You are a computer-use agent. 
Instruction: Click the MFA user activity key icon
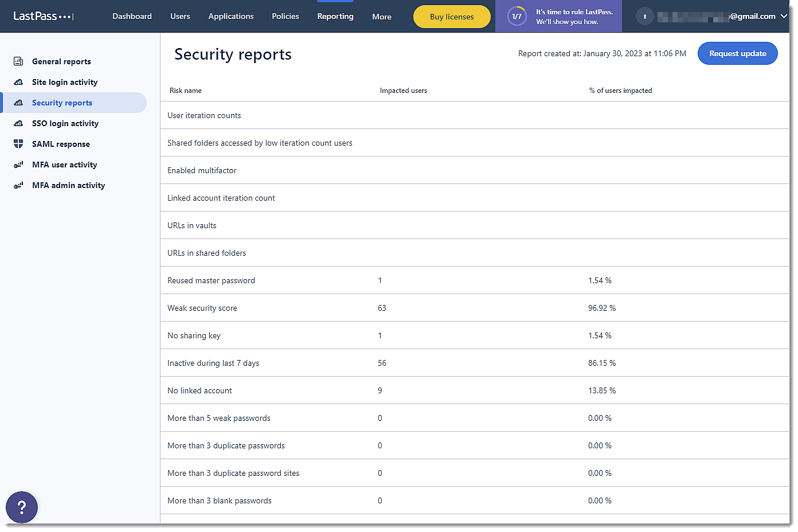(18, 165)
